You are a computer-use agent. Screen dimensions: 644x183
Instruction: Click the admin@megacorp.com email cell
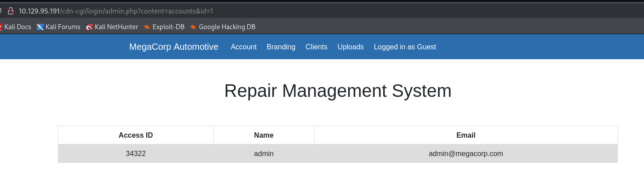pyautogui.click(x=466, y=153)
